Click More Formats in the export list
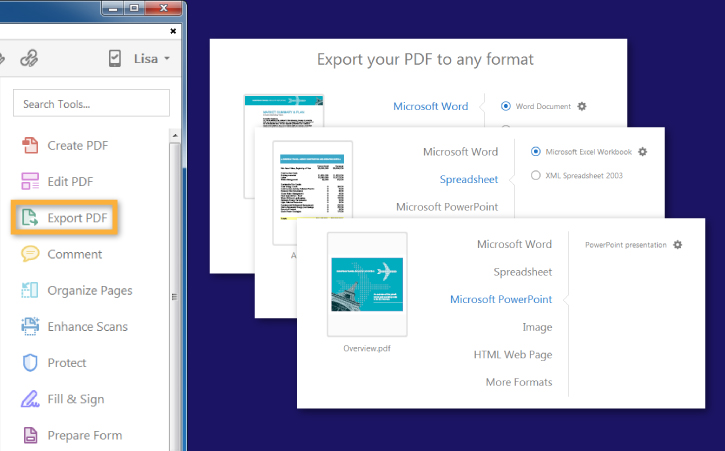725x451 pixels. point(518,382)
